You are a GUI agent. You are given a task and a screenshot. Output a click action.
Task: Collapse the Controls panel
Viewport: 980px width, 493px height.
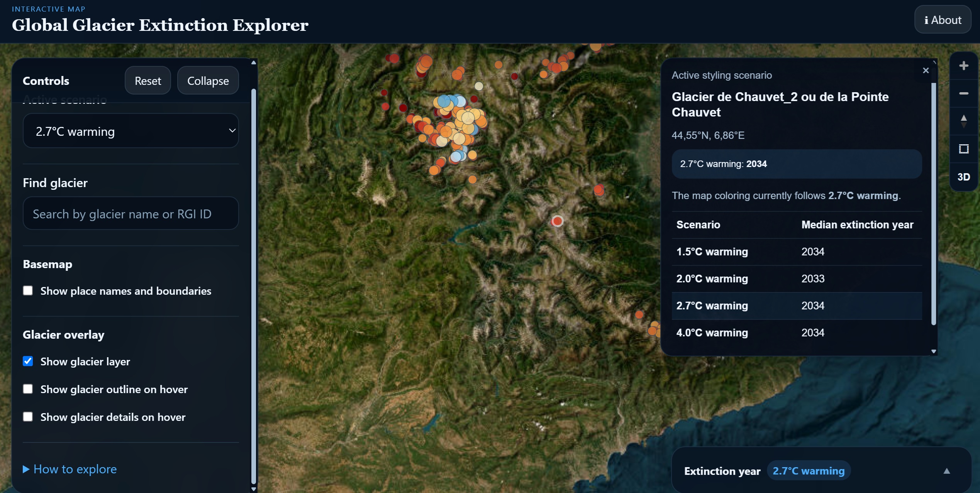(208, 81)
